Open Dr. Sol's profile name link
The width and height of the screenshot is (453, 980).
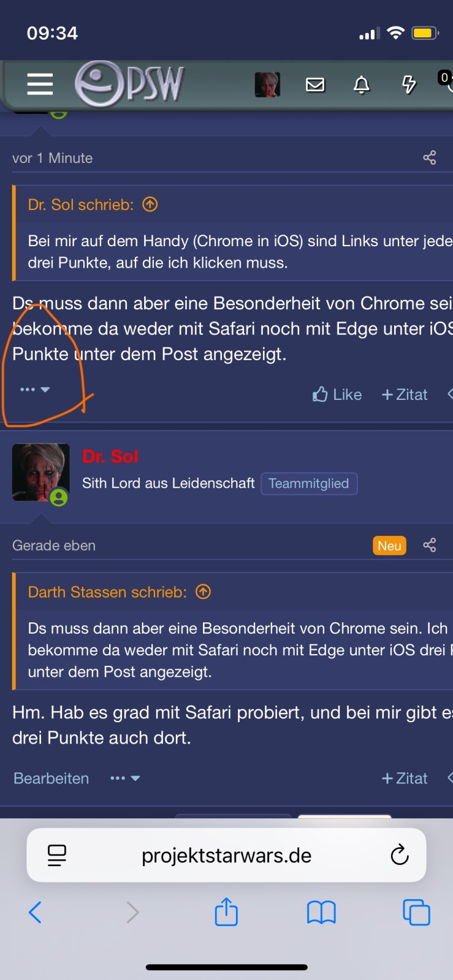pos(110,456)
